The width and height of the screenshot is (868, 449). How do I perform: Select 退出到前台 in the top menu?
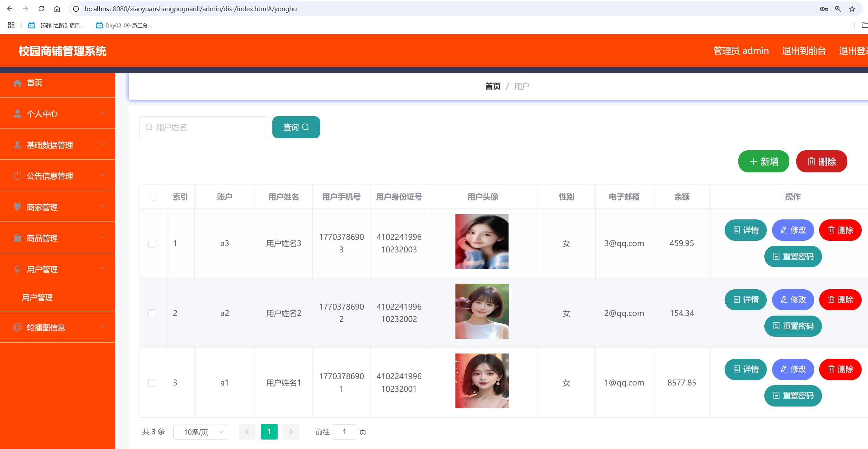(804, 51)
